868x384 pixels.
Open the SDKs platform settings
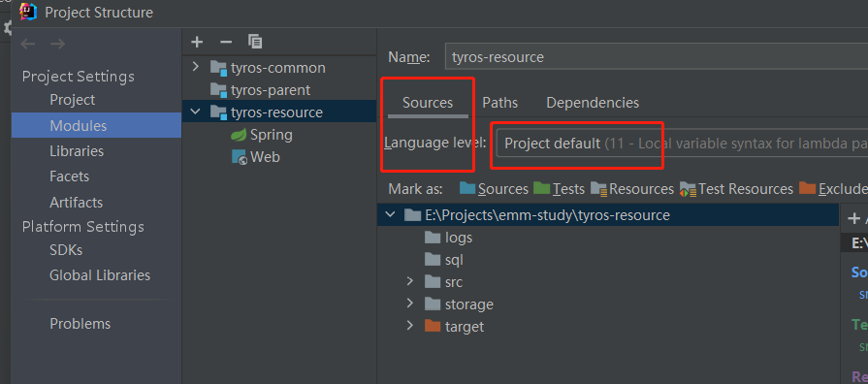(66, 250)
